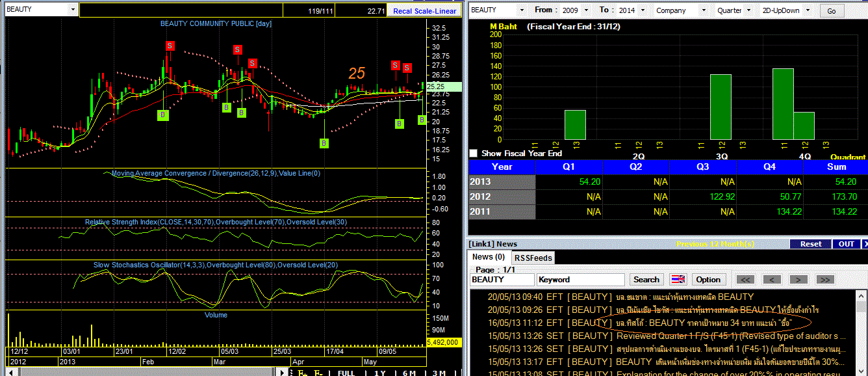The height and width of the screenshot is (376, 868).
Task: Click the 122.92 value under Q3
Action: pos(722,196)
